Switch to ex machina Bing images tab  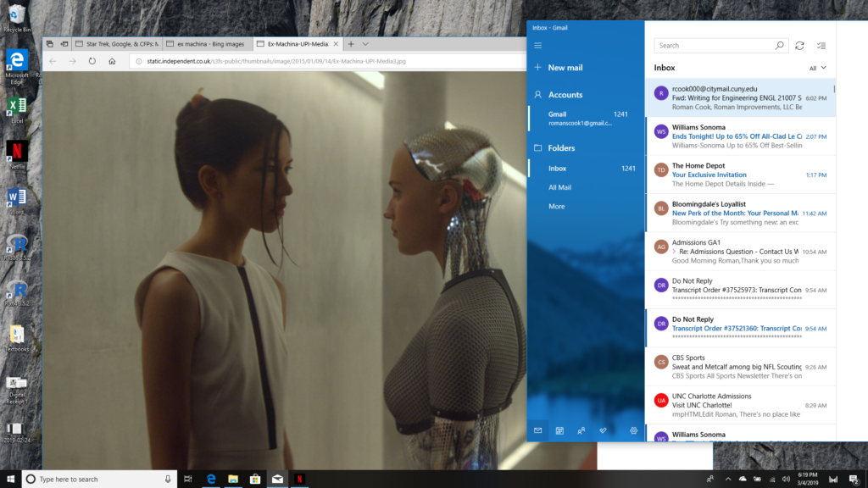(207, 44)
